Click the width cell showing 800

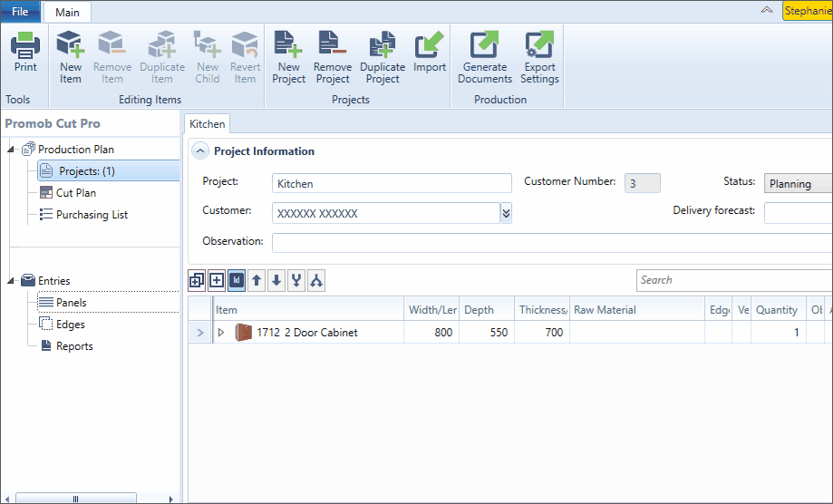tap(431, 333)
